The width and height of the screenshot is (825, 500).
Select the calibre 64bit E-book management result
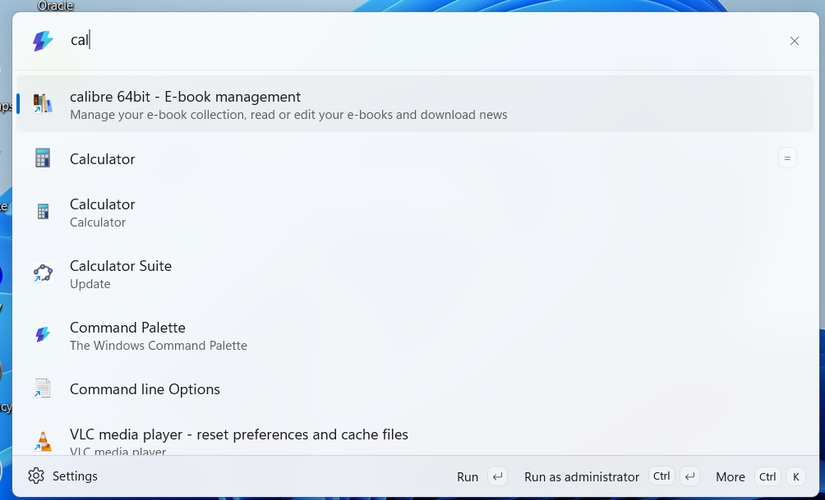coord(415,104)
